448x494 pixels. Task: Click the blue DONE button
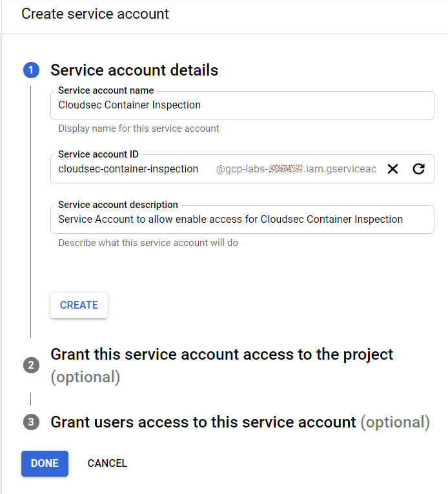click(45, 463)
